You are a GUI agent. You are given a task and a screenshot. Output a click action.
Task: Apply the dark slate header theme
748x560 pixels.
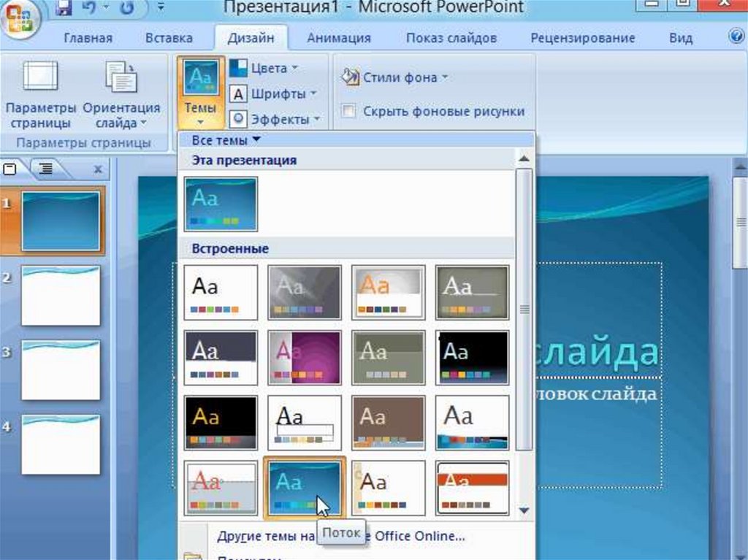(221, 357)
